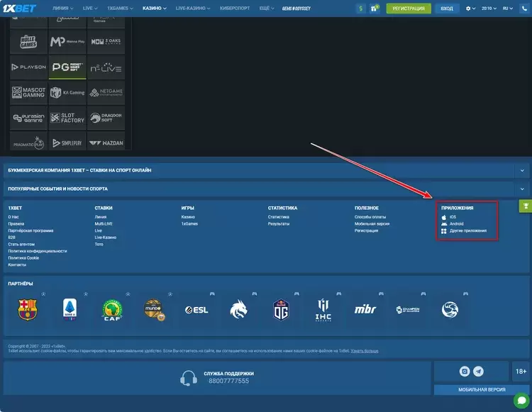Viewport: 532px width, 412px height.
Task: Open the Telegram social icon
Action: 478,372
